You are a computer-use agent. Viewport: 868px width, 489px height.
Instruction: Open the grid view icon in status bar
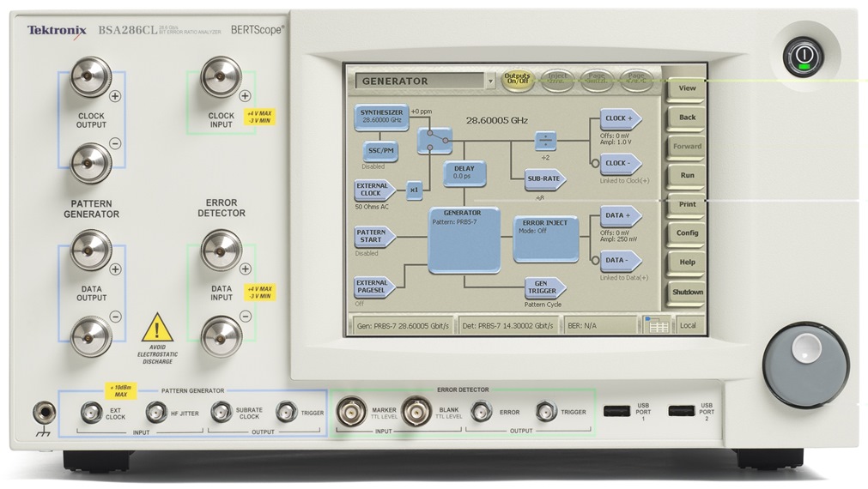click(657, 326)
